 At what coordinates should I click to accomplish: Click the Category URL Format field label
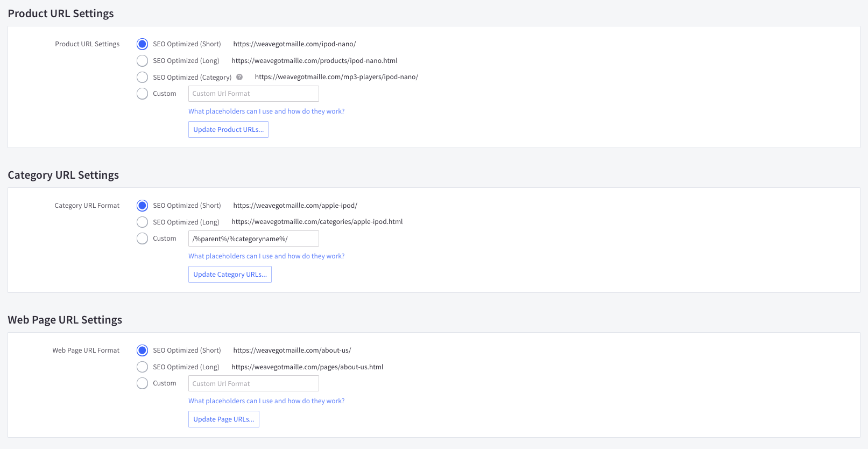tap(87, 206)
